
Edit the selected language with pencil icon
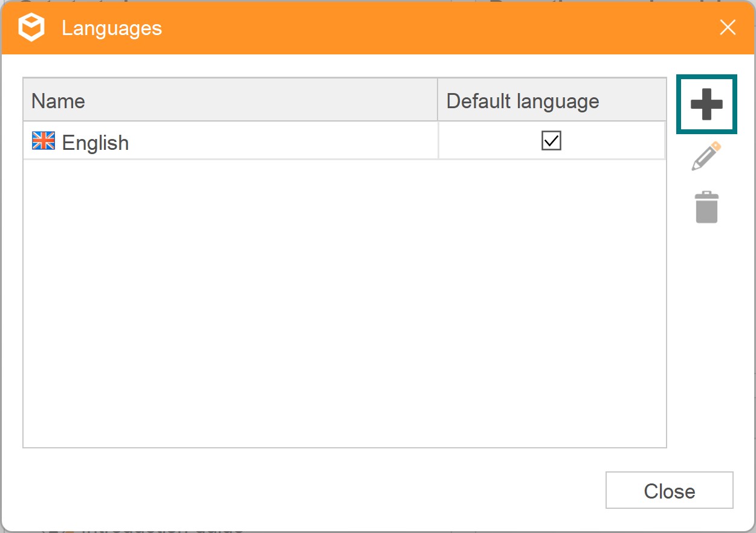pyautogui.click(x=706, y=156)
